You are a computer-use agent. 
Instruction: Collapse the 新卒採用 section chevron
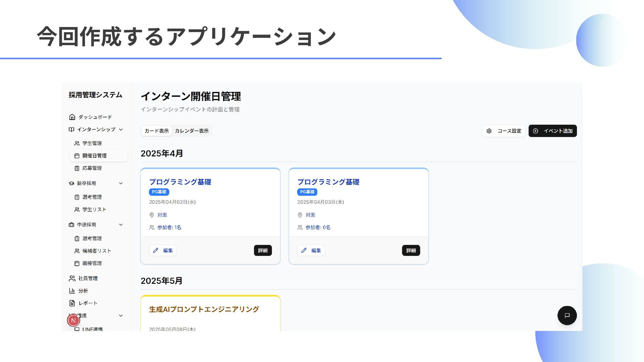121,183
